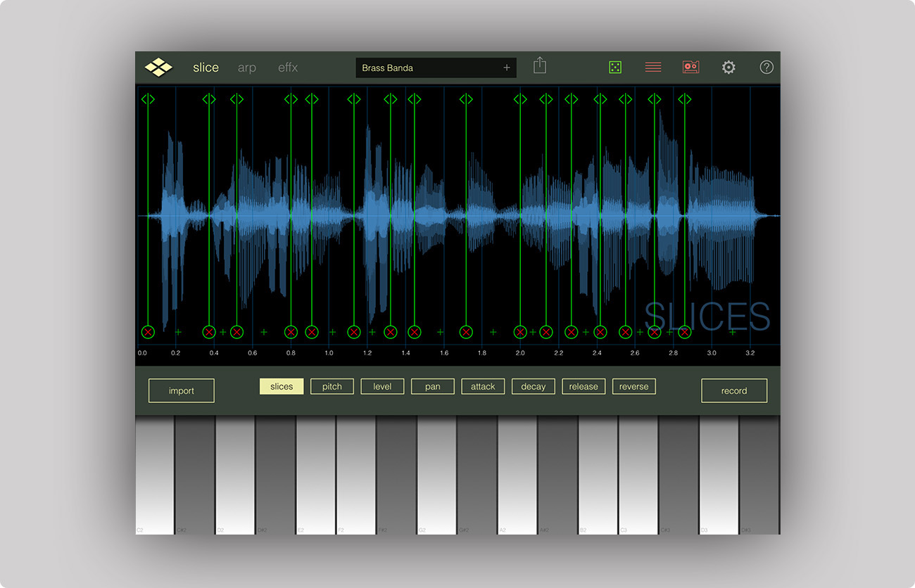Open the share/export icon
The width and height of the screenshot is (915, 588).
coord(540,65)
